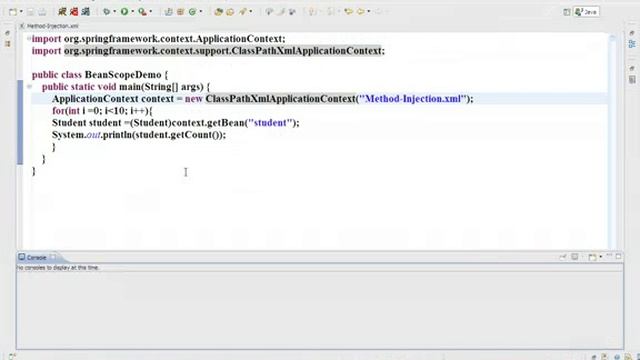Collapse the import statements fold marker
Screen dimensions: 640x360
click(29, 38)
